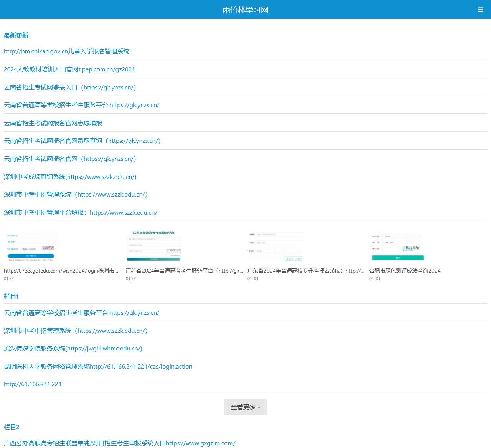
Task: Open 江苏省2024年普通高考考生服务平台 caption link
Action: [x=184, y=271]
